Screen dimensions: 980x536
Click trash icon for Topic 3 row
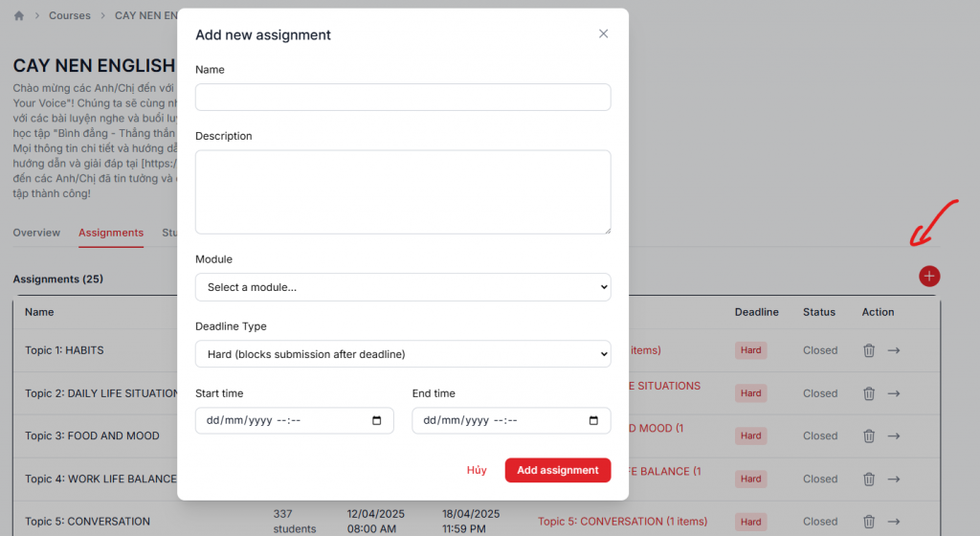(869, 435)
